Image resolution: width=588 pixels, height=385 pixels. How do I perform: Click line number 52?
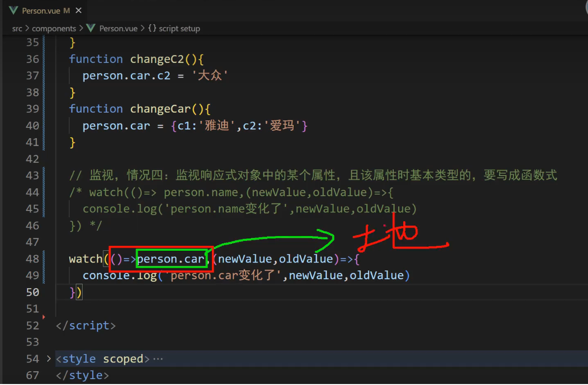point(32,326)
